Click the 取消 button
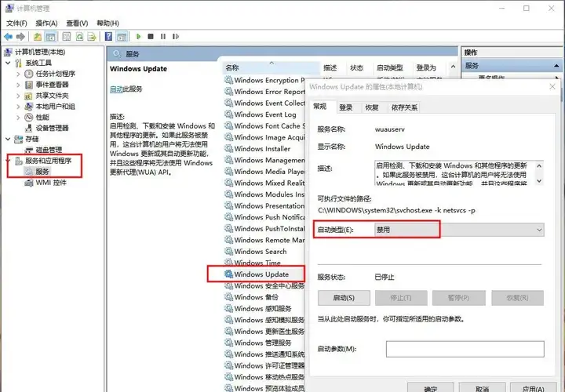565x392 pixels. [x=482, y=388]
